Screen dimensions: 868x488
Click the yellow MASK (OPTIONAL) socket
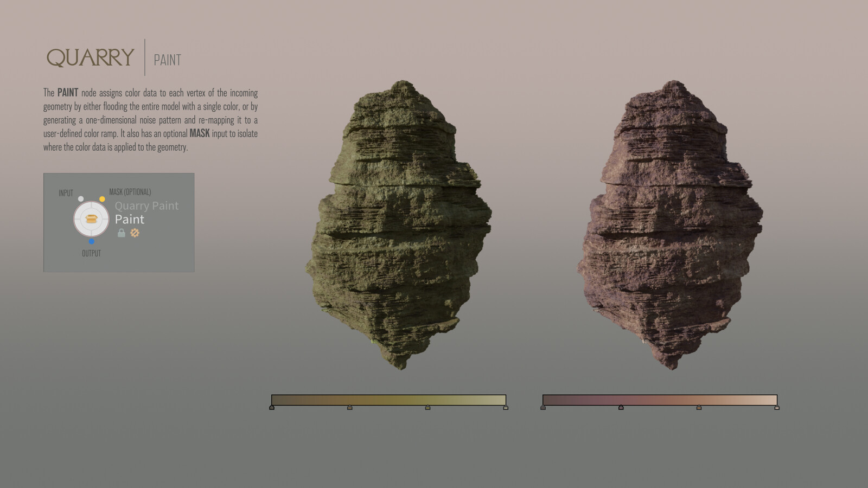[102, 199]
